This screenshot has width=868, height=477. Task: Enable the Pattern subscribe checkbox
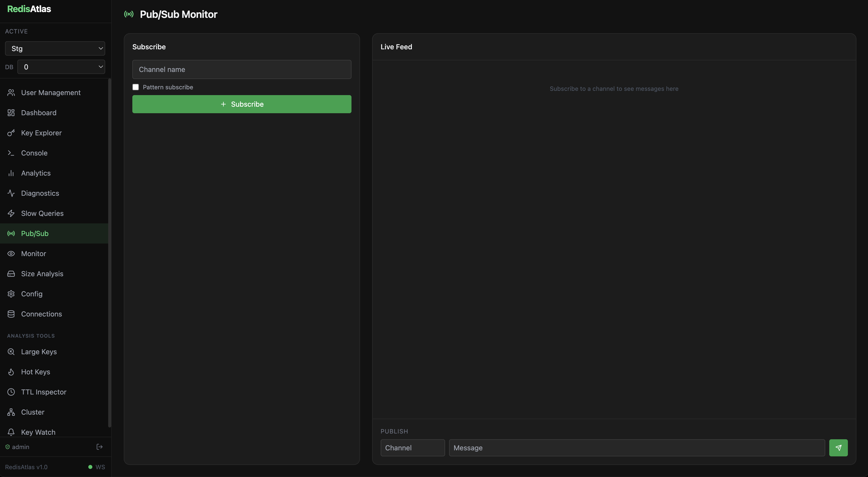(135, 87)
